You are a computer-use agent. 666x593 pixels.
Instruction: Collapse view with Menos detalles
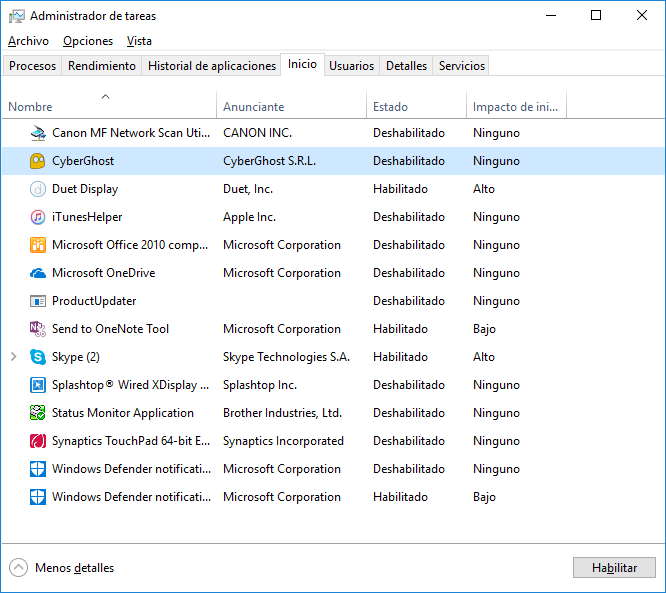click(63, 568)
